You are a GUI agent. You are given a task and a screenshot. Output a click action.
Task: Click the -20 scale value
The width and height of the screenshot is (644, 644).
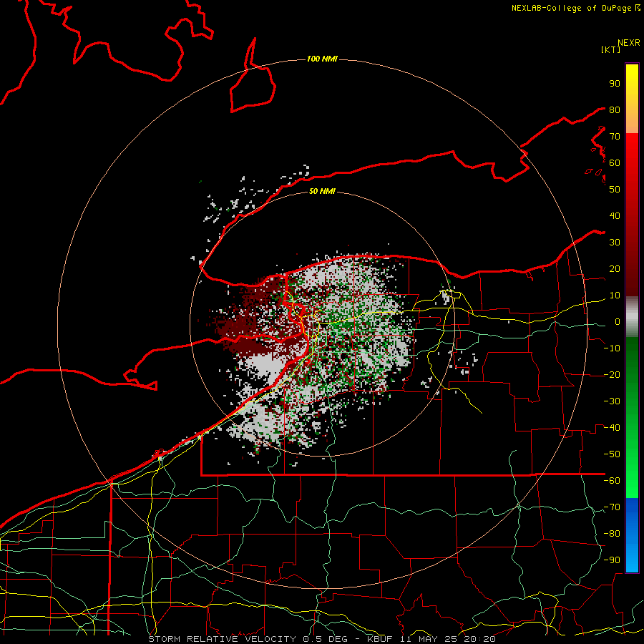tap(612, 374)
